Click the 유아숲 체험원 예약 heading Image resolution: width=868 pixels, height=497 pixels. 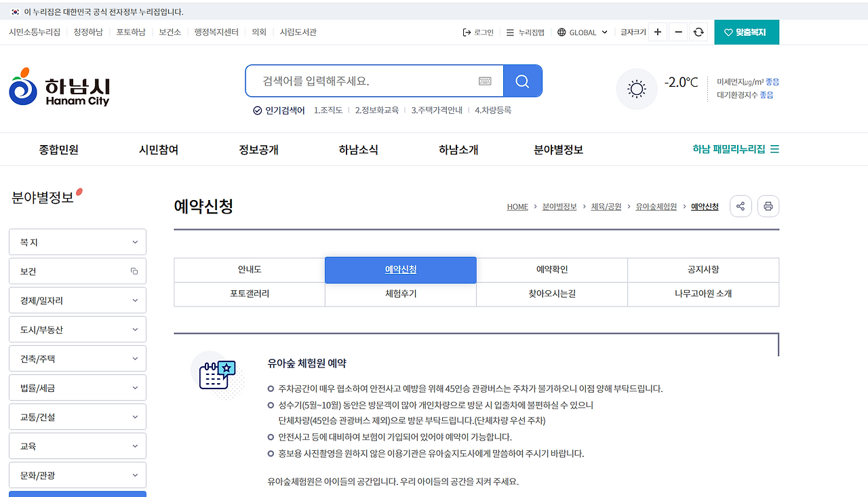pos(307,363)
